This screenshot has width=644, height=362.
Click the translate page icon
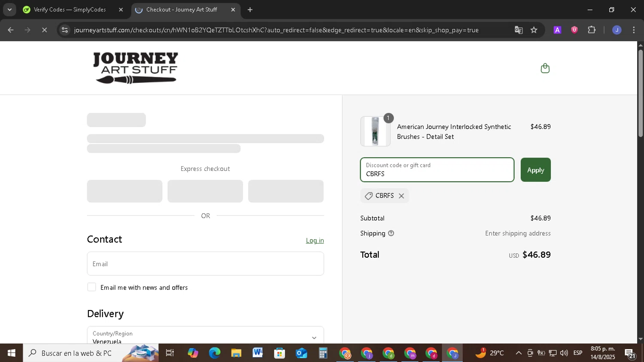click(519, 30)
